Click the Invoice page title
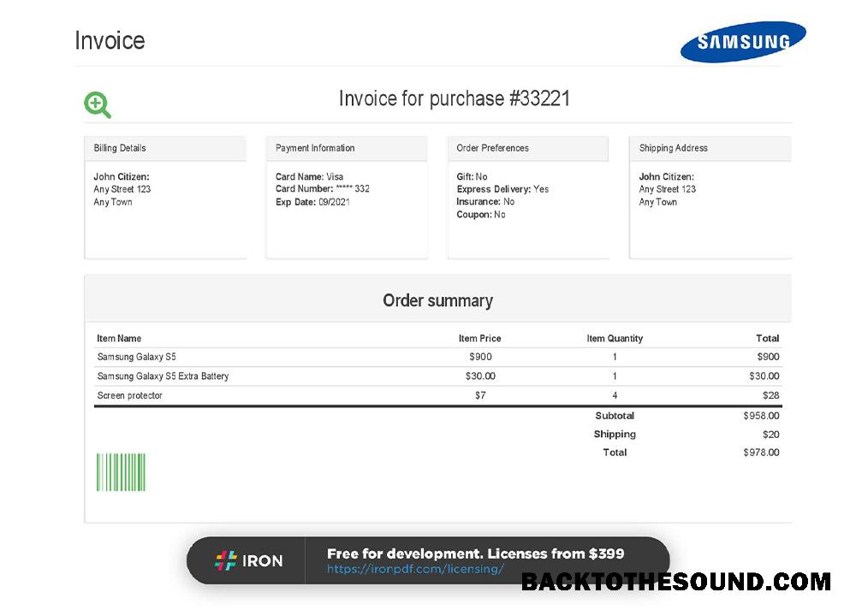The height and width of the screenshot is (616, 856). click(110, 41)
